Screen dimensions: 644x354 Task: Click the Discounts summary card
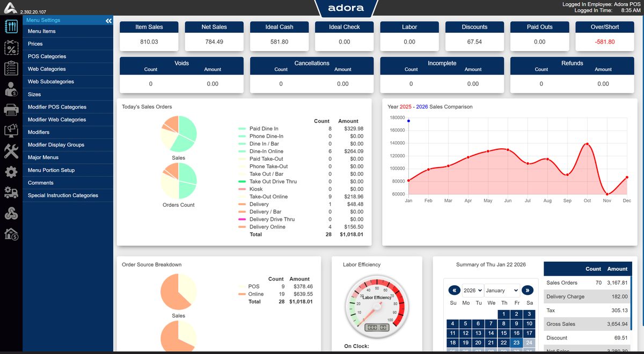pyautogui.click(x=474, y=36)
